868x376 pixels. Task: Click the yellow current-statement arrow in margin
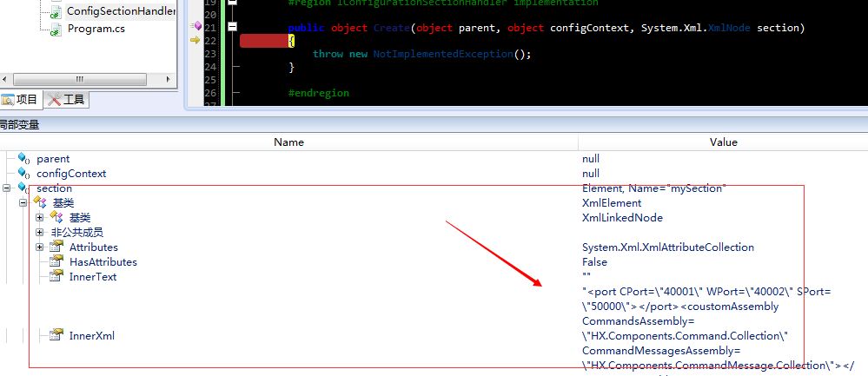click(x=195, y=40)
